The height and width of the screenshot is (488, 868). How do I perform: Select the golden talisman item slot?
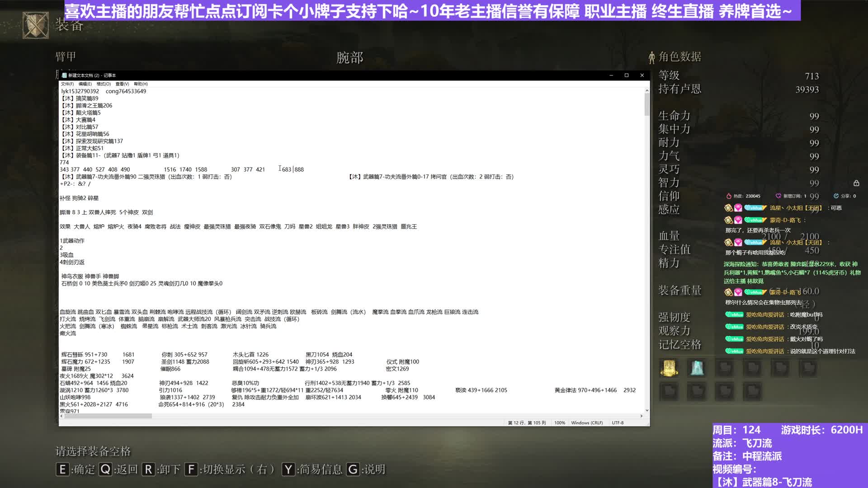click(669, 368)
